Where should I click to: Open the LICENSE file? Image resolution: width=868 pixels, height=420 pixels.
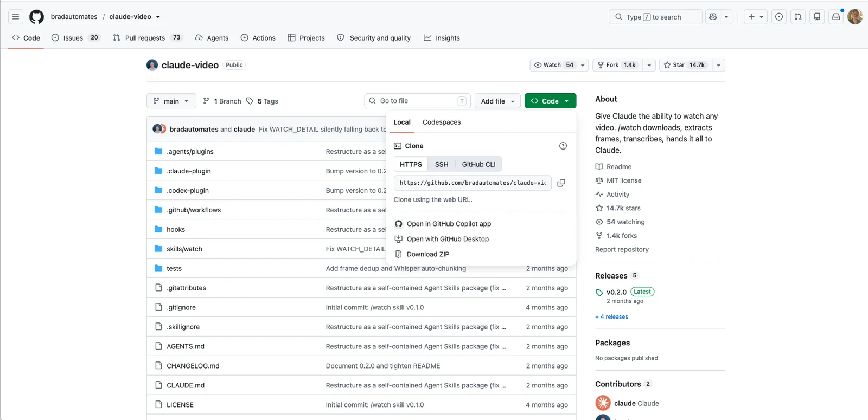coord(180,405)
